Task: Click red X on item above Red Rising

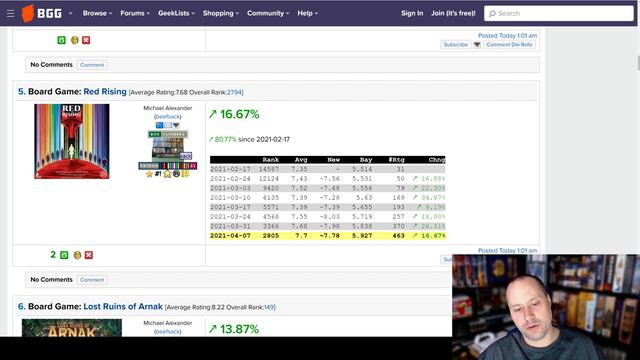Action: click(86, 40)
